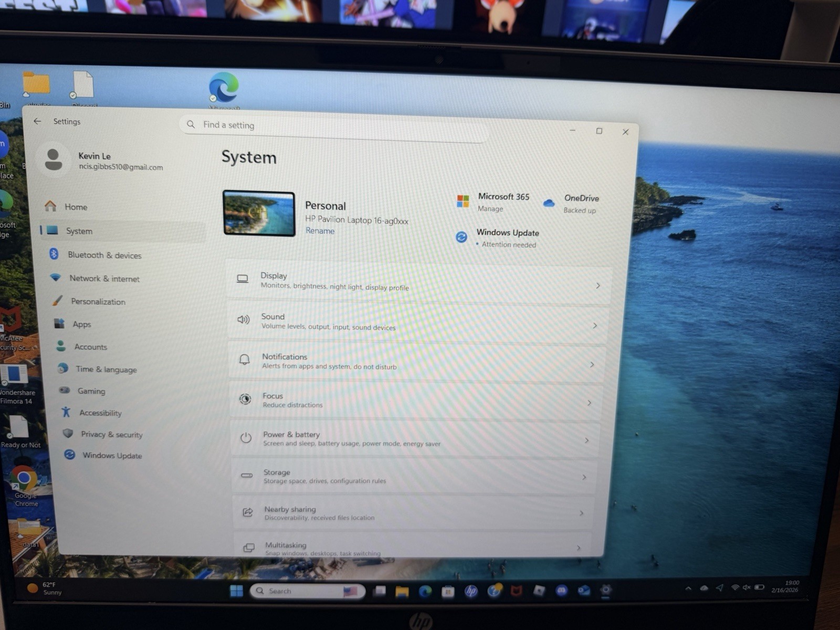This screenshot has height=630, width=840.
Task: Click the taskbar Search box
Action: [x=308, y=591]
